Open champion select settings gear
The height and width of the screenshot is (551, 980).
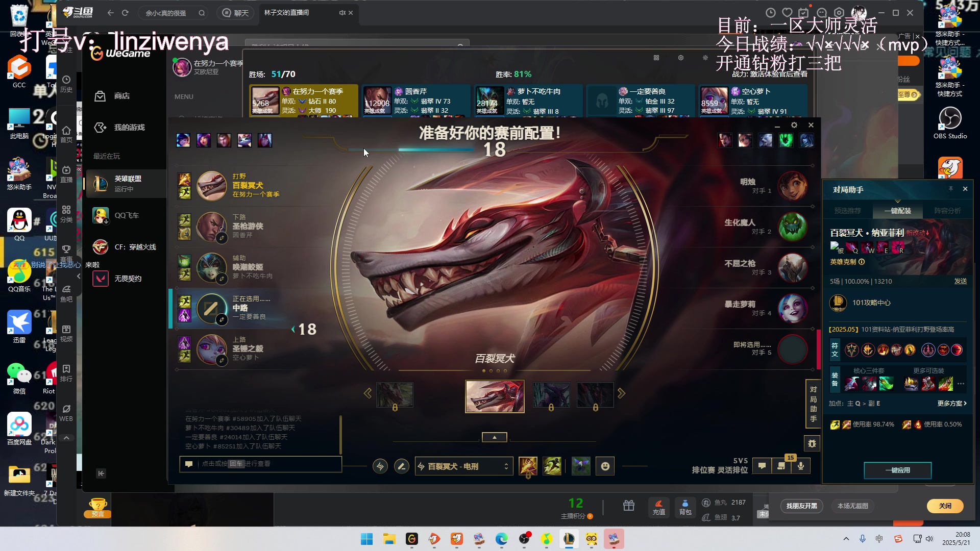[x=794, y=125]
